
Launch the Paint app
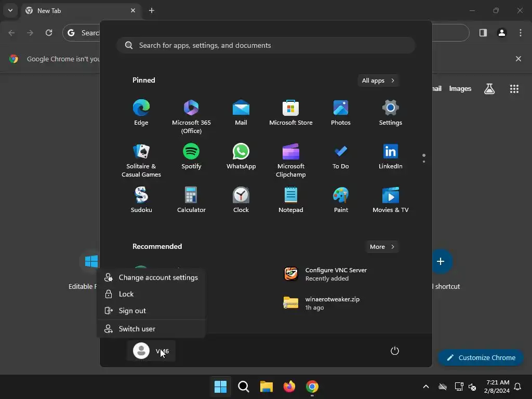click(341, 200)
